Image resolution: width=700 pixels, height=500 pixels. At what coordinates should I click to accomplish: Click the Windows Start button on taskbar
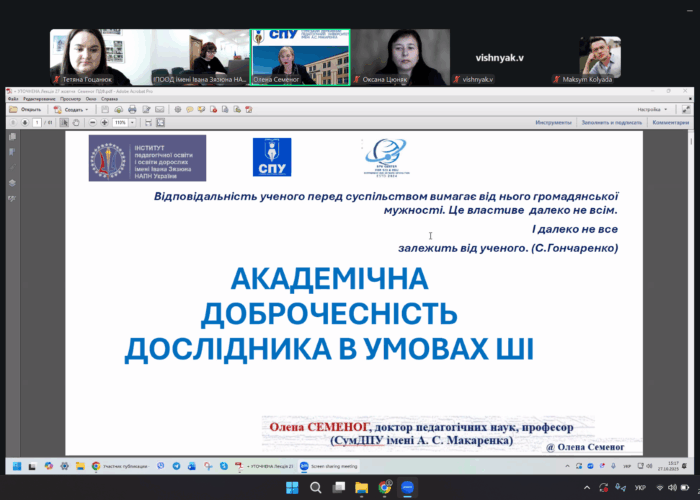[x=292, y=487]
